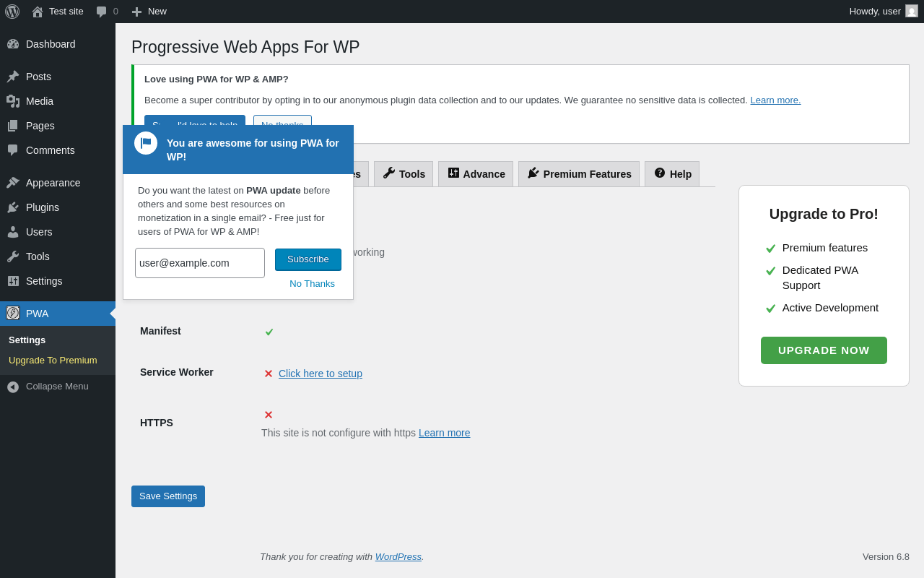Image resolution: width=924 pixels, height=578 pixels.
Task: Click the PWA menu icon
Action: (x=13, y=313)
